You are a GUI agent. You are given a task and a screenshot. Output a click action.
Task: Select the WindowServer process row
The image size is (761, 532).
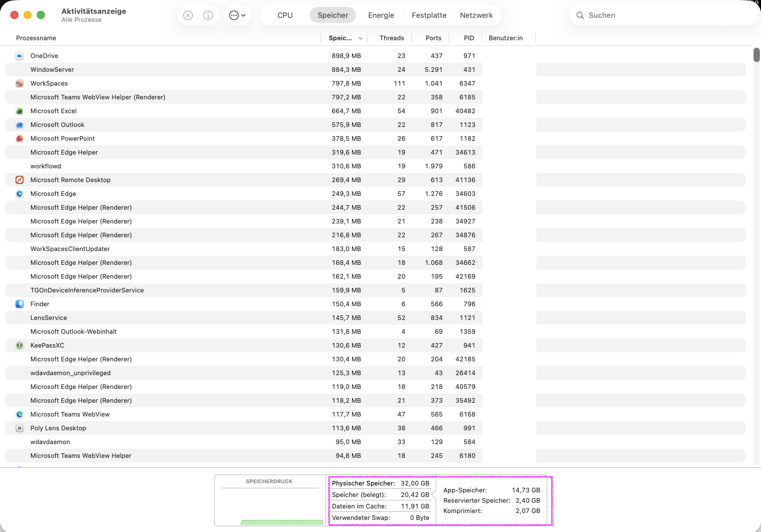pos(376,70)
